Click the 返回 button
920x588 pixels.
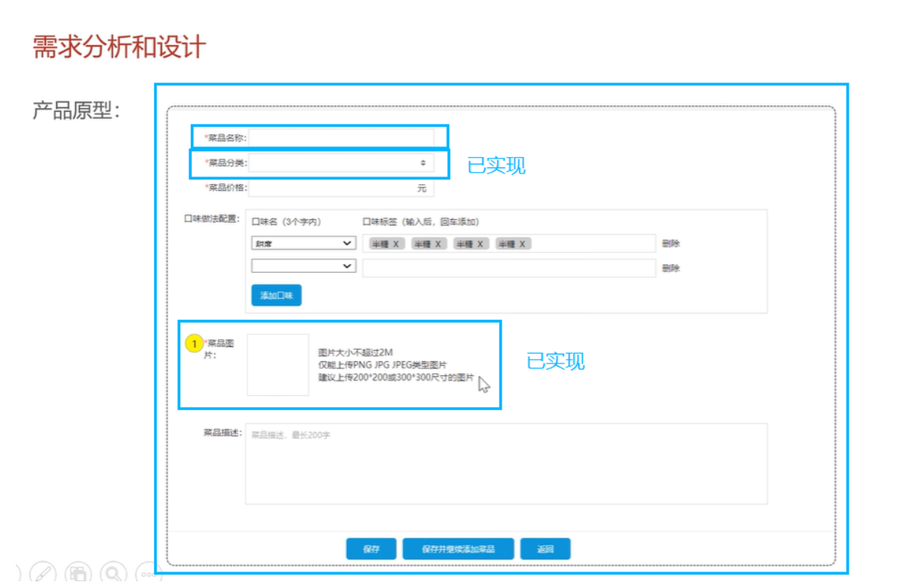545,549
